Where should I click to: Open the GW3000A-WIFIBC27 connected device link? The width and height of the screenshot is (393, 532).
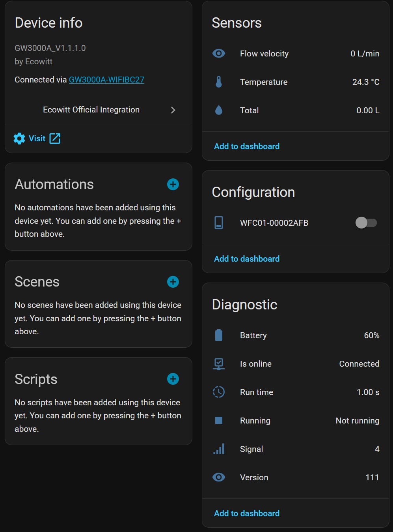coord(106,80)
